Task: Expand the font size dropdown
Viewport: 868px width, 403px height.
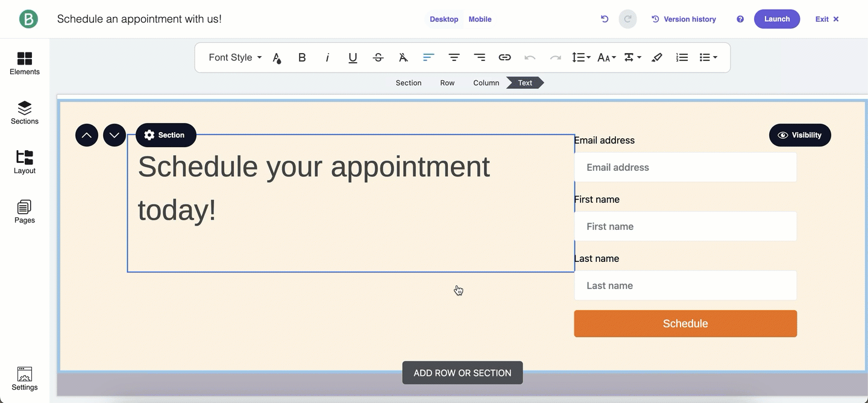Action: point(606,57)
